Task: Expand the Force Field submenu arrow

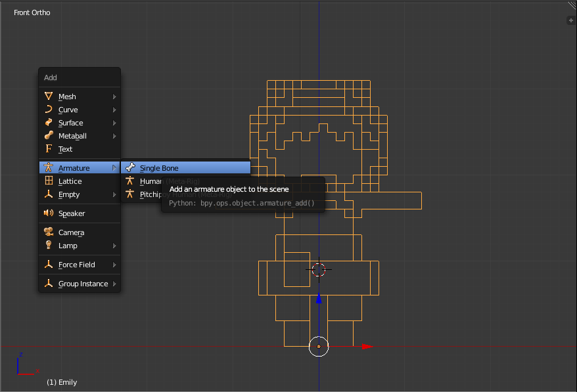Action: [114, 265]
